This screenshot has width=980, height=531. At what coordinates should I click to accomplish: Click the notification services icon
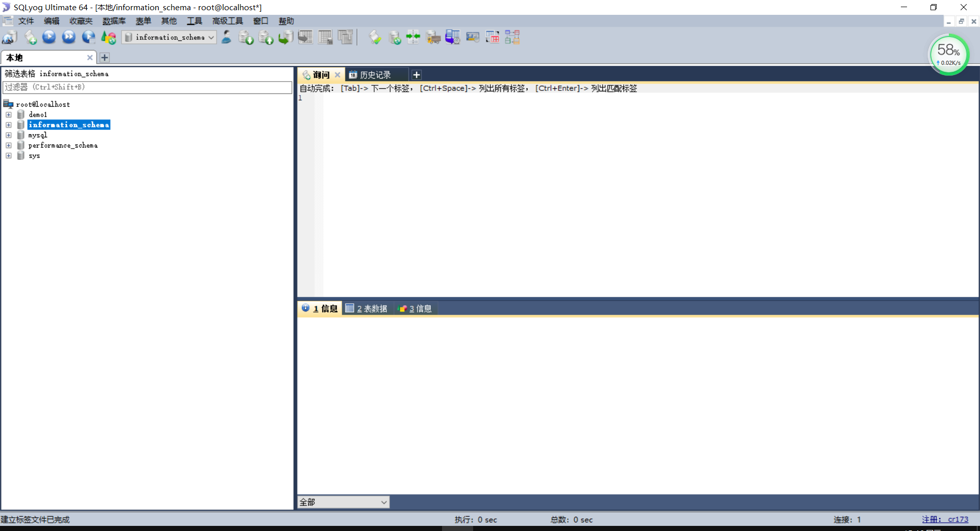pos(473,37)
